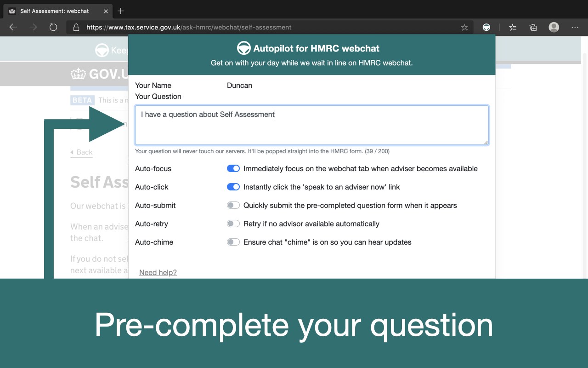
Task: View site security lock information
Action: pos(76,28)
